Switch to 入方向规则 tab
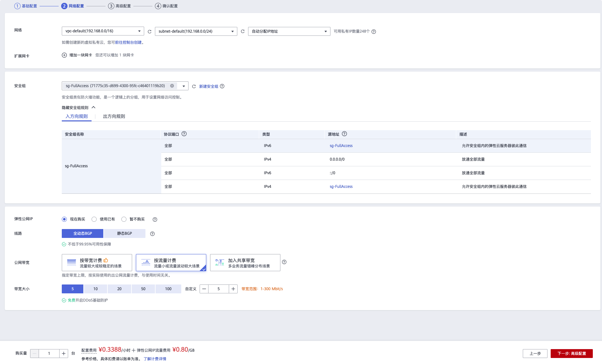Image resolution: width=602 pixels, height=364 pixels. [x=77, y=117]
